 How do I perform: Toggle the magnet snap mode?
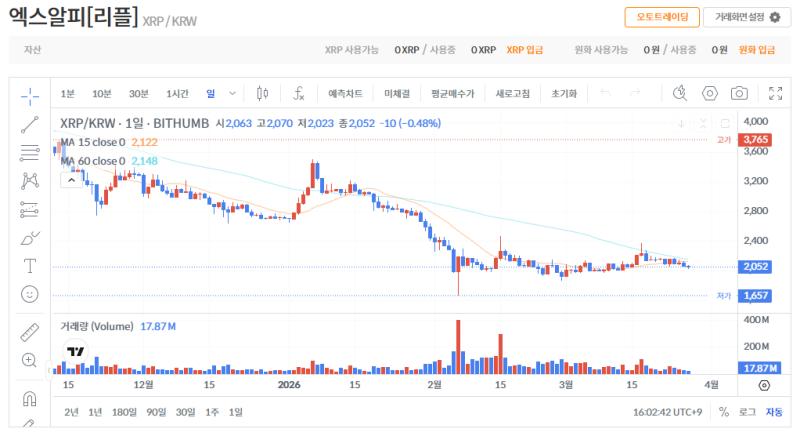[30, 398]
